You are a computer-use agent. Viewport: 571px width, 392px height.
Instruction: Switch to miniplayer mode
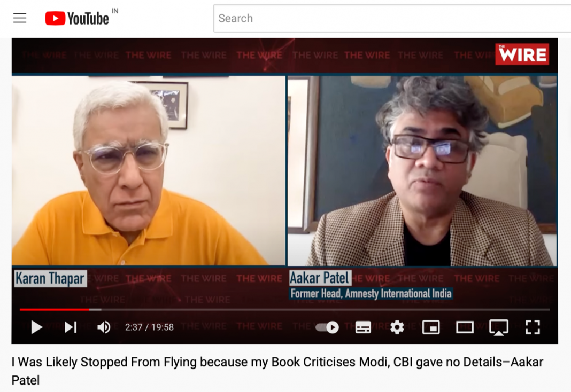[431, 327]
